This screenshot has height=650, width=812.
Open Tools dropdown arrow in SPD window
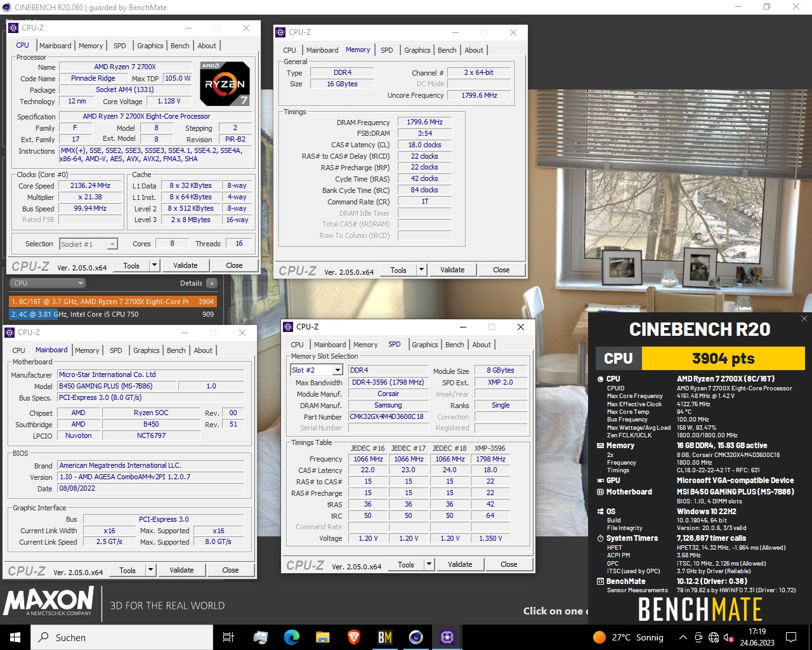(x=429, y=564)
